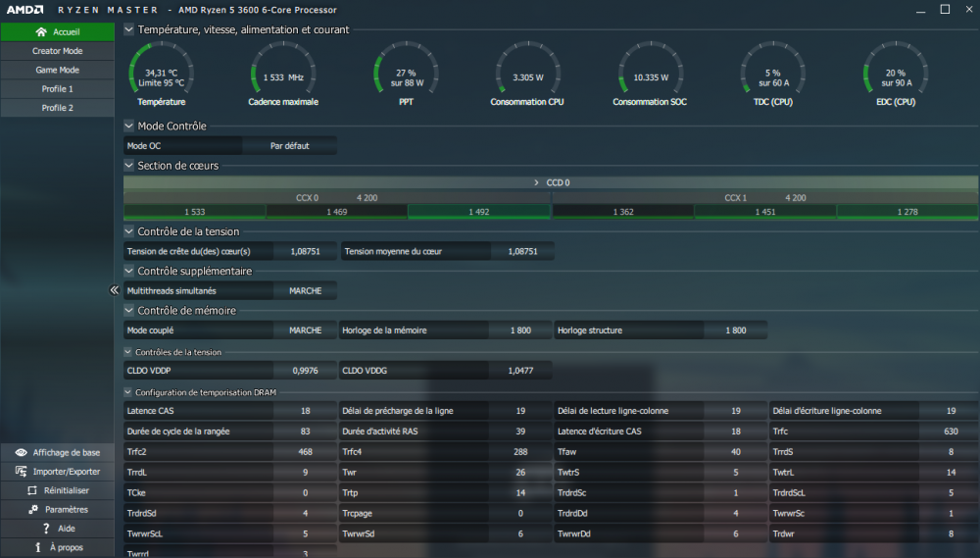980x558 pixels.
Task: Toggle Multithreads simultanés MARCHE value
Action: pyautogui.click(x=305, y=291)
